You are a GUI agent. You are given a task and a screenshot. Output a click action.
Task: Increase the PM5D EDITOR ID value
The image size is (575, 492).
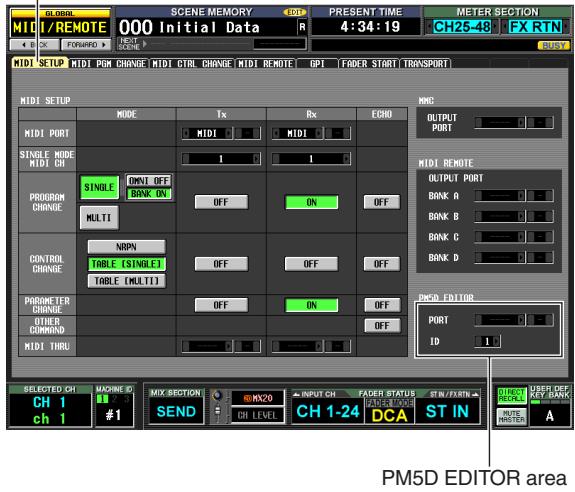(496, 341)
